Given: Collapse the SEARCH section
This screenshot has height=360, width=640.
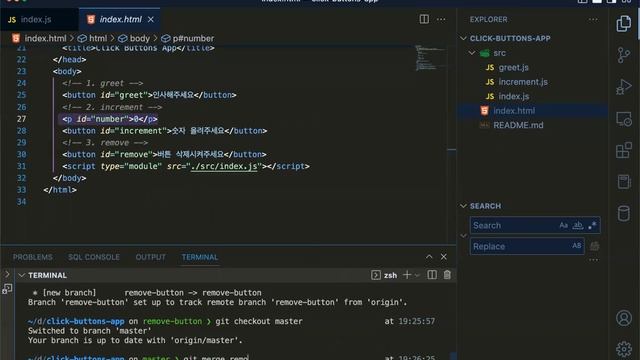Looking at the screenshot, I should coord(463,206).
